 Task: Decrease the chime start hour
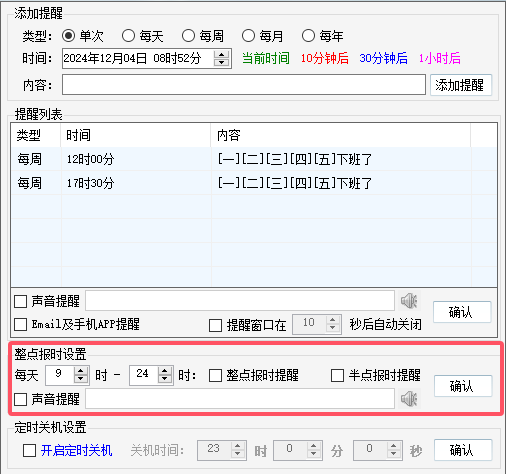pos(81,379)
